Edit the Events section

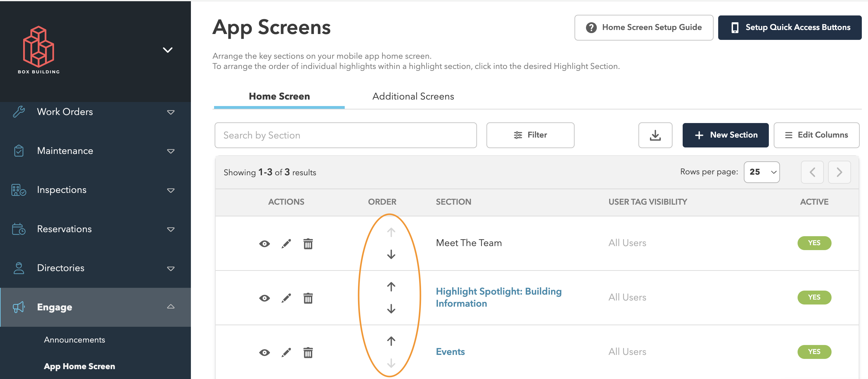click(286, 353)
